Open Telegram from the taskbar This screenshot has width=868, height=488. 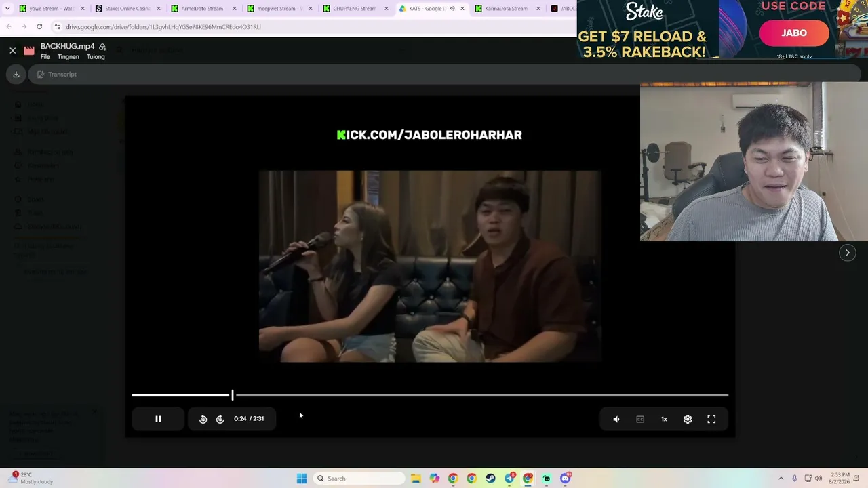509,479
